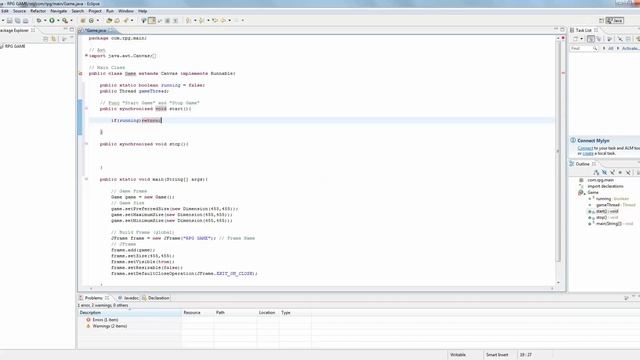
Task: Select the Game.java editor tab
Action: pyautogui.click(x=96, y=31)
